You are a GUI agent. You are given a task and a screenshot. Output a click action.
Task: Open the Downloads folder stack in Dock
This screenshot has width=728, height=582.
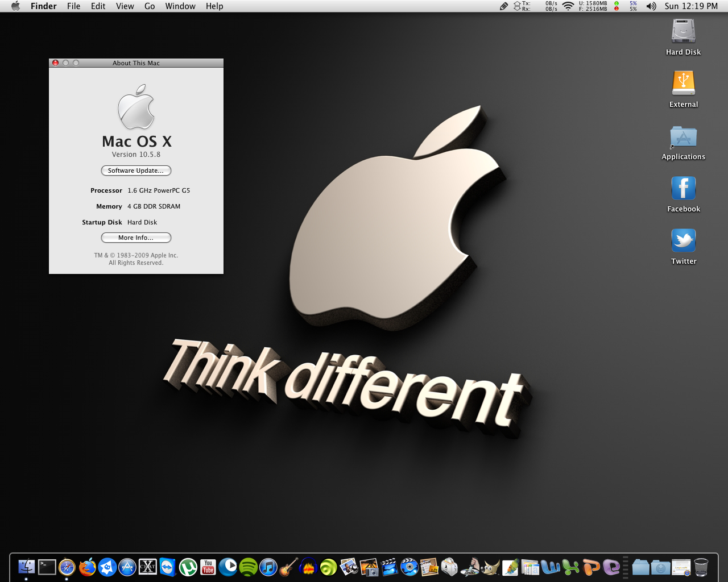[661, 567]
